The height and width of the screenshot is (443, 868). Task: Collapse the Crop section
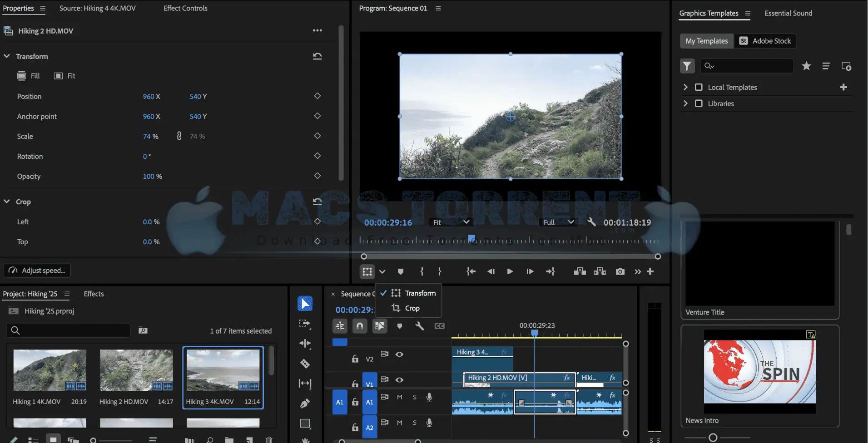7,202
